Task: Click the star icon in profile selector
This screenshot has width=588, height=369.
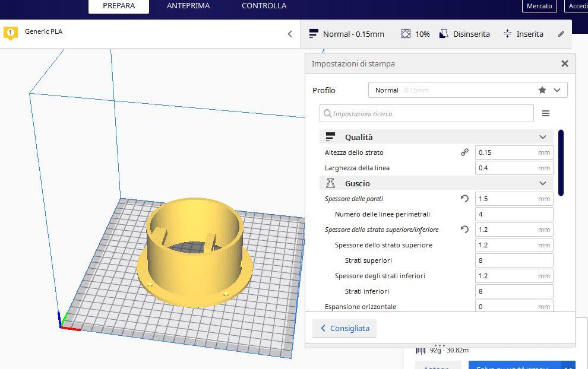Action: [542, 90]
